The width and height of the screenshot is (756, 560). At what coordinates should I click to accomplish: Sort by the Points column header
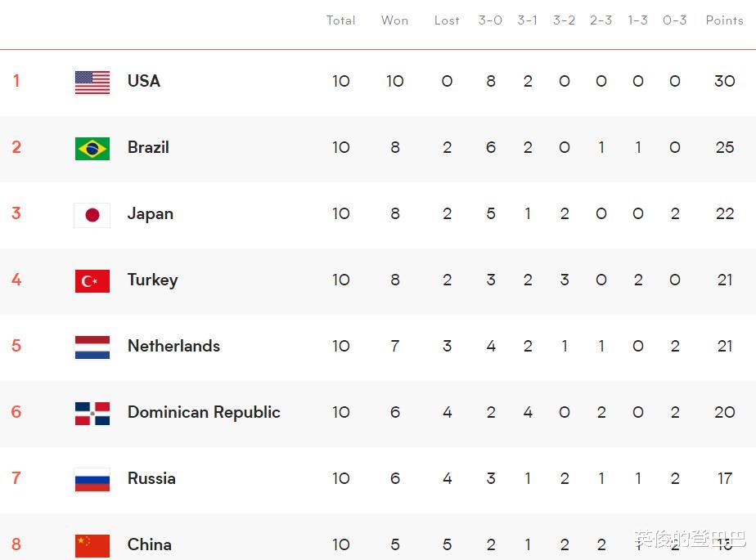click(724, 20)
